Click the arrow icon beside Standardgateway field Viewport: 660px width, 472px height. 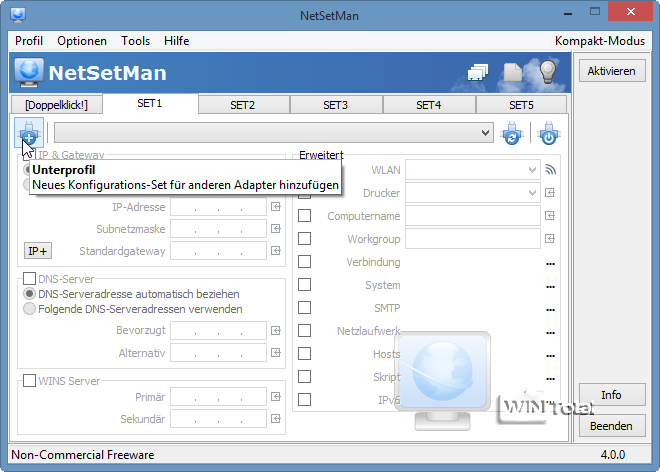pyautogui.click(x=276, y=251)
